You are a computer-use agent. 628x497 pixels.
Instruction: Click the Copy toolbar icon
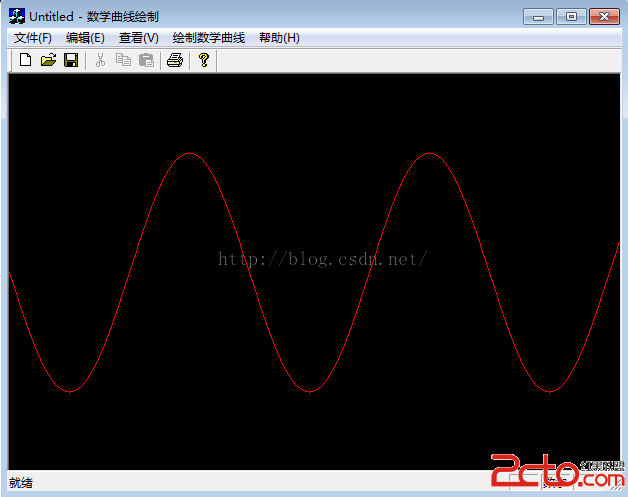point(123,60)
